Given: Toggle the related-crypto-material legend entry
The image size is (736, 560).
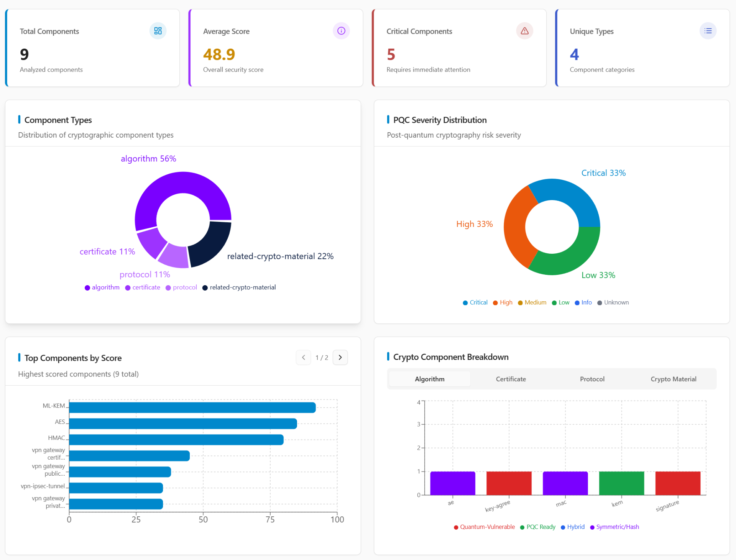Looking at the screenshot, I should tap(239, 287).
